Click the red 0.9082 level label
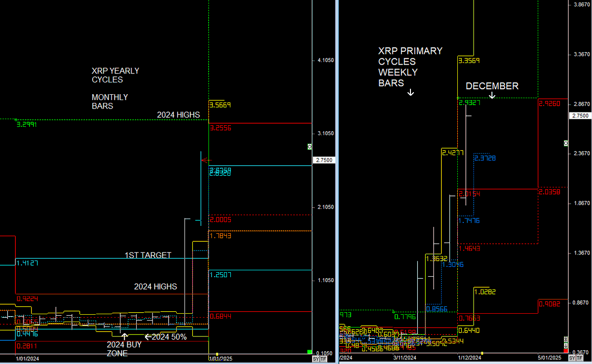The image size is (592, 364). point(550,304)
